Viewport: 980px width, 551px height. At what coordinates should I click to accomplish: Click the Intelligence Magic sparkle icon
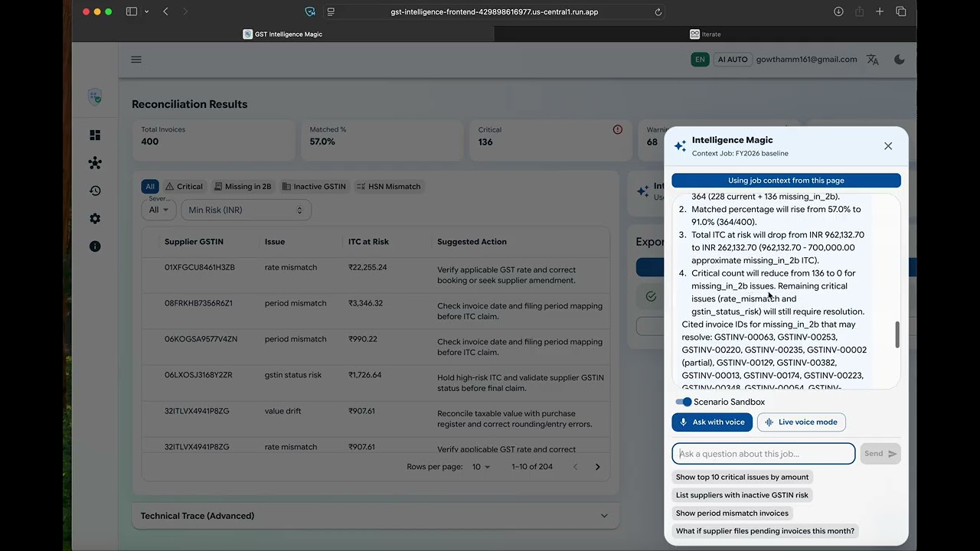680,146
